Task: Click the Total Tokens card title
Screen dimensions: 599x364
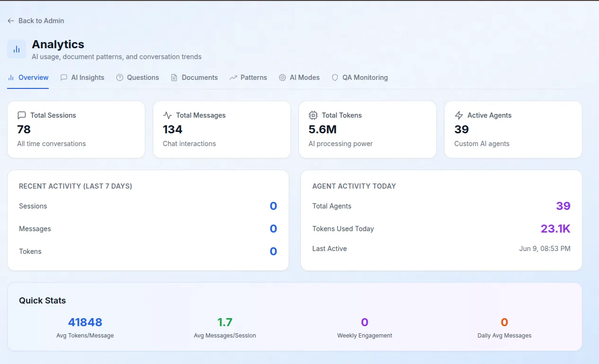Action: click(342, 115)
